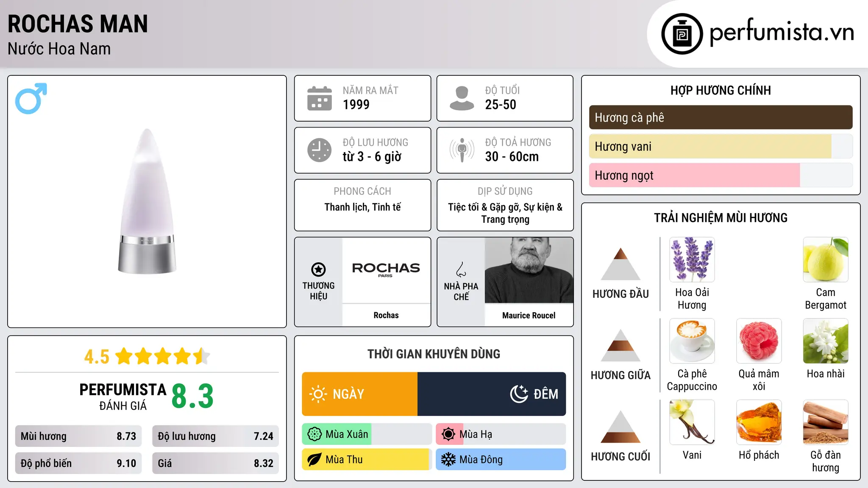Click the Nước Hoa Nam subtitle
Viewport: 868px width, 488px height.
click(x=59, y=49)
